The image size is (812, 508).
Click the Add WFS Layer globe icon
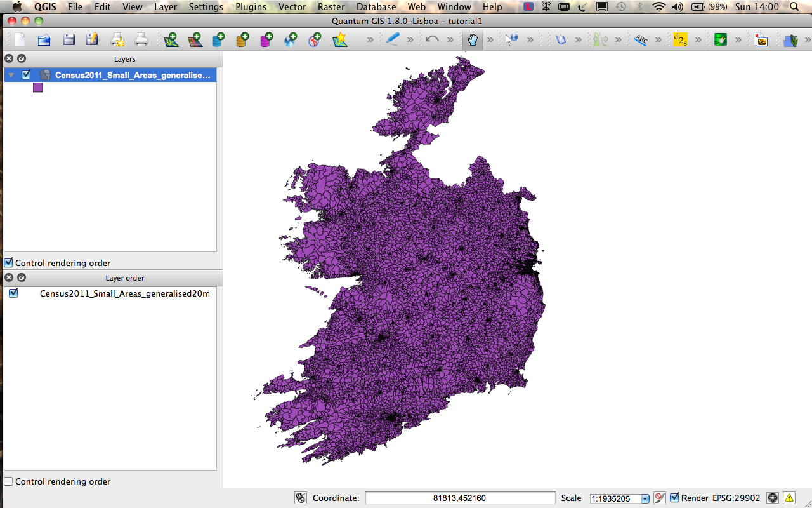[315, 40]
